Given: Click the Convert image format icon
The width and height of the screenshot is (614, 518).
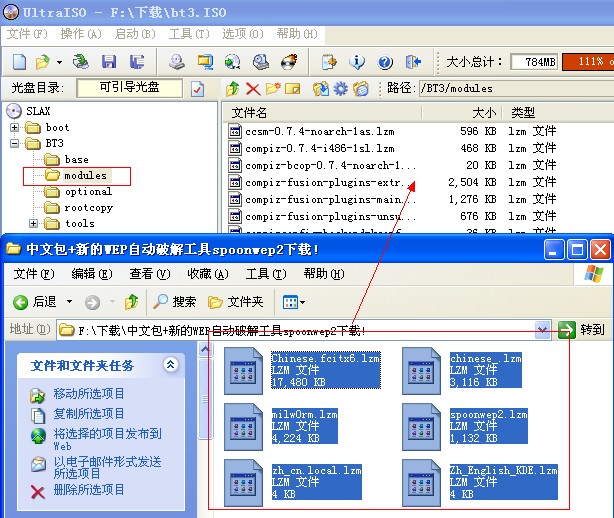Looking at the screenshot, I should [205, 61].
